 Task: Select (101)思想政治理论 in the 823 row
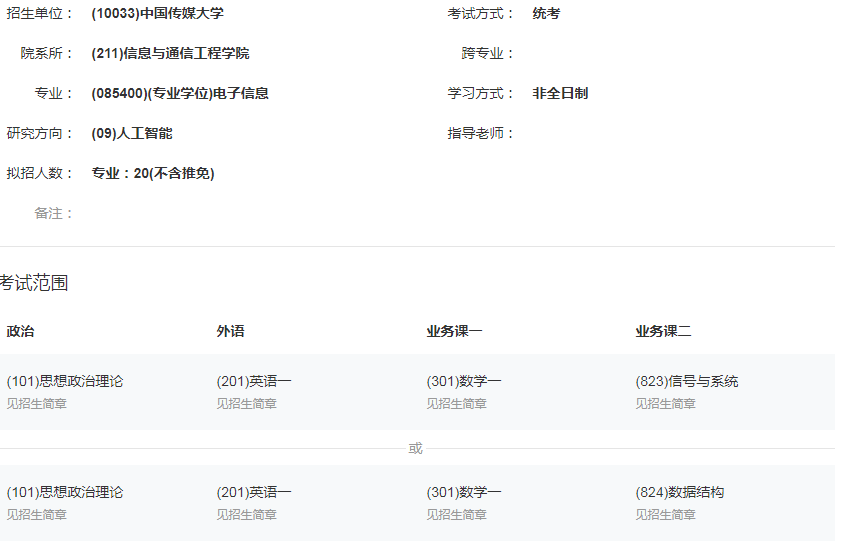coord(65,381)
